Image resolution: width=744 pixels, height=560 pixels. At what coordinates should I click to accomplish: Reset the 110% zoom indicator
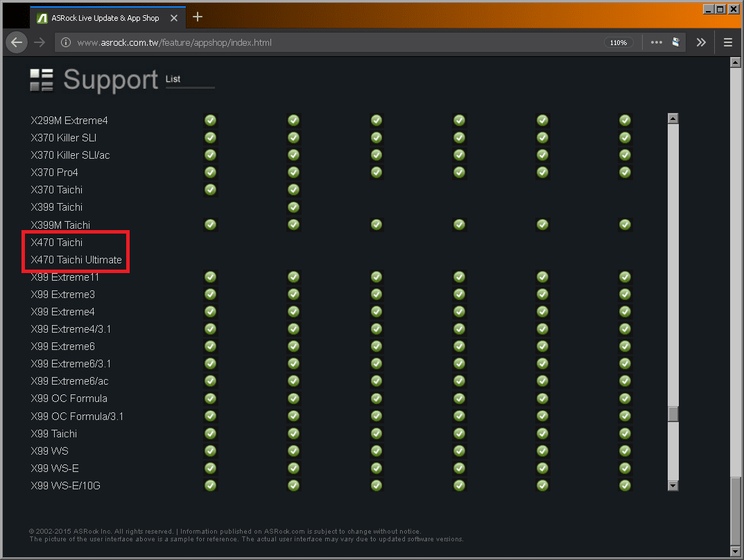coord(618,43)
